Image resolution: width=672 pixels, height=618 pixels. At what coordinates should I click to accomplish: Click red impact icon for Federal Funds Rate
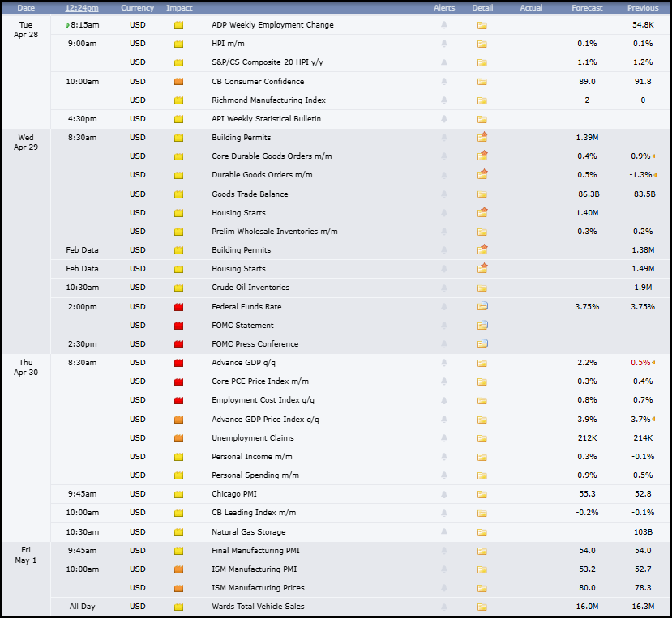[x=178, y=307]
